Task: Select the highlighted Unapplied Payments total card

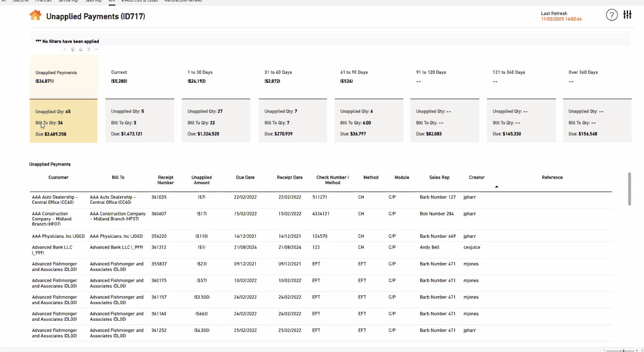Action: pos(64,99)
